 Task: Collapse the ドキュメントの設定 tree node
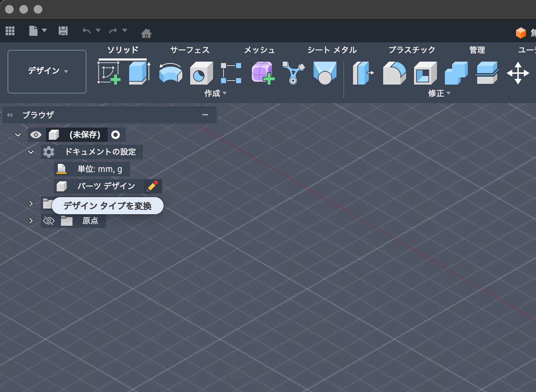point(31,152)
